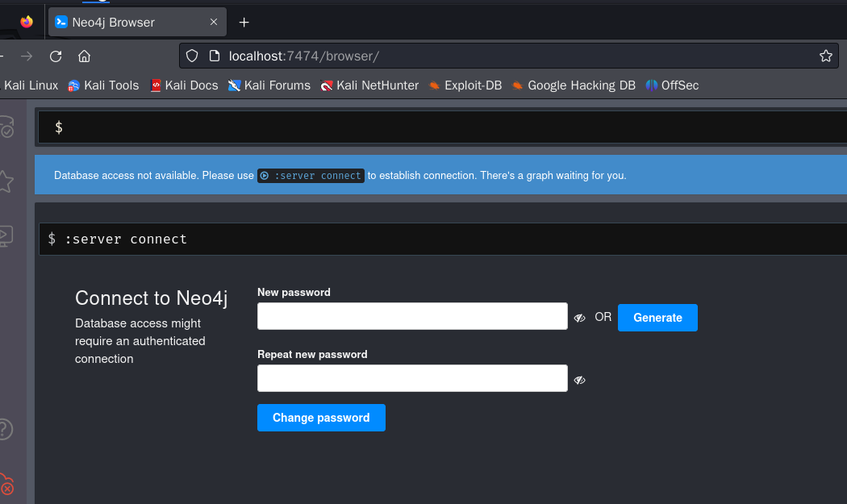Viewport: 847px width, 504px height.
Task: Open the Guides sidebar panel
Action: click(6, 235)
